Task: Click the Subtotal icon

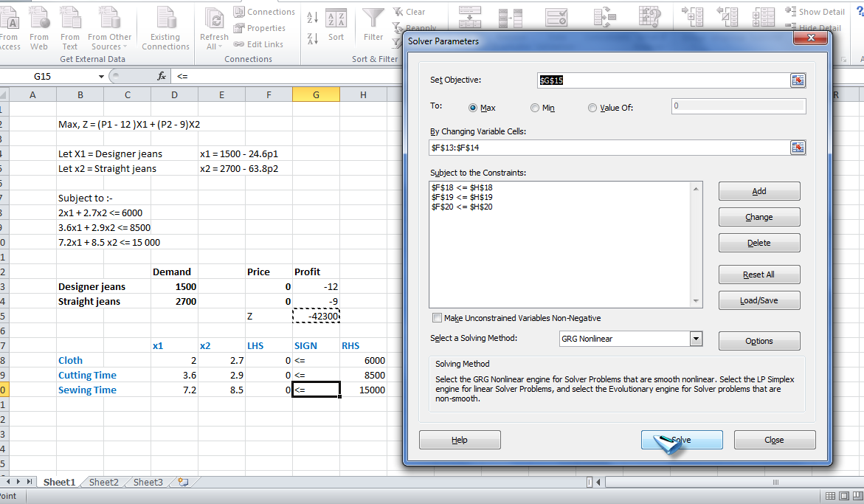Action: point(763,18)
